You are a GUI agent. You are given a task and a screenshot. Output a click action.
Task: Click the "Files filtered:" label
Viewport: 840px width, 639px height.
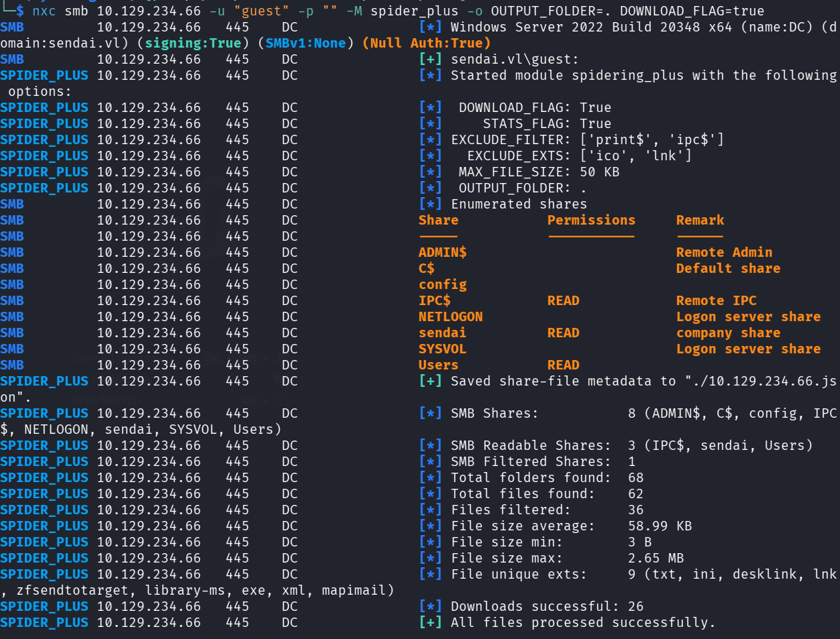[511, 510]
